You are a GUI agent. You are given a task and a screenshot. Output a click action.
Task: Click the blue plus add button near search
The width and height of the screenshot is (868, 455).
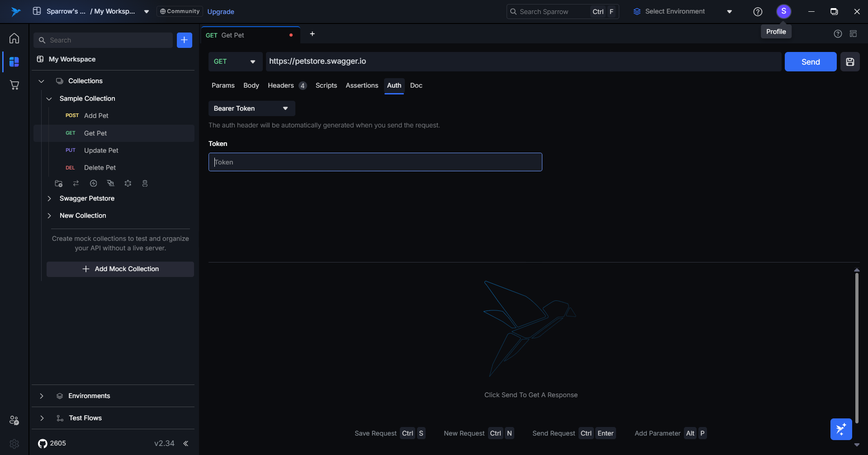[184, 40]
